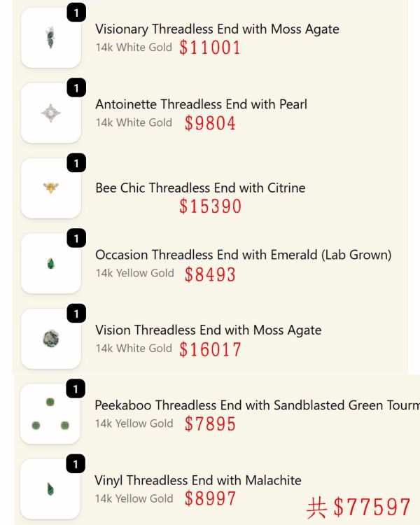Click the Peekaboo Green Tourmaline thumbnail
The height and width of the screenshot is (525, 420).
point(50,414)
